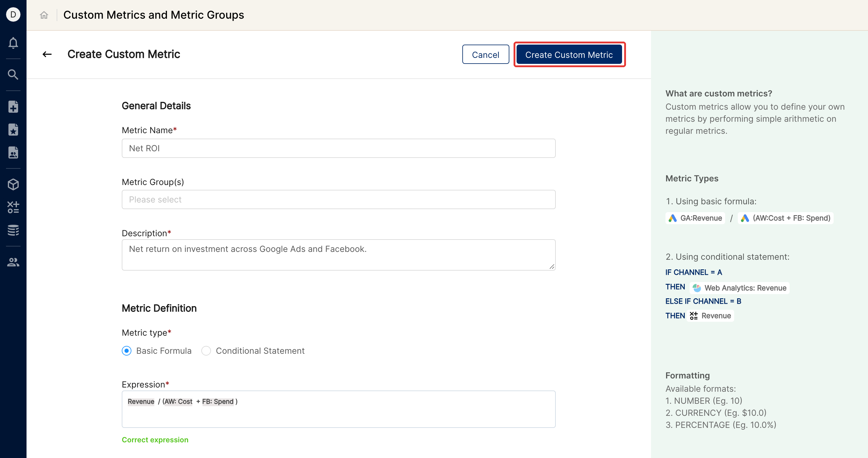868x458 pixels.
Task: Click the (AW:Cost + FB: Spend) example chip
Action: (x=785, y=218)
